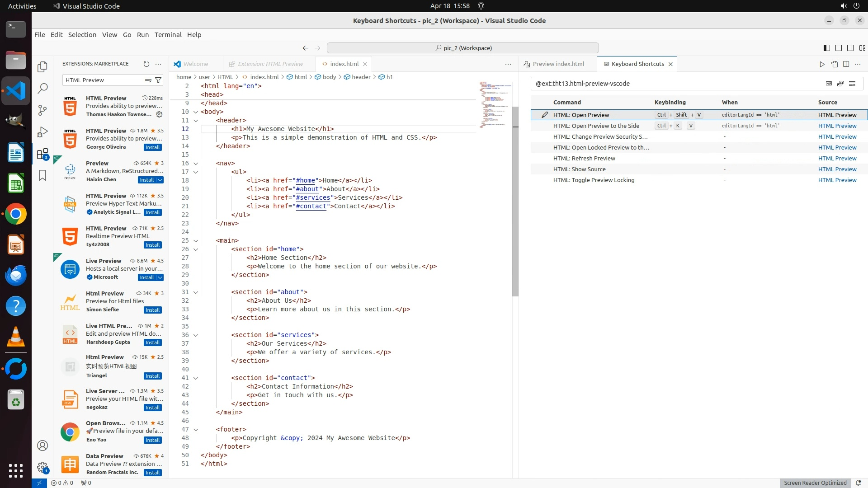Click the filter extensions funnel icon
The image size is (868, 488).
[x=158, y=80]
